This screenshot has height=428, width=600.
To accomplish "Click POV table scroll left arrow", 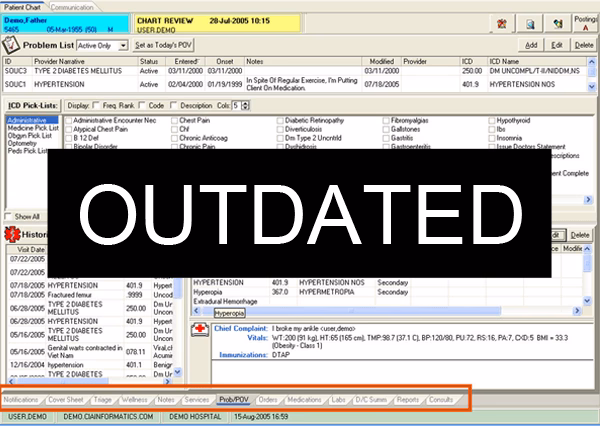I will click(x=196, y=311).
